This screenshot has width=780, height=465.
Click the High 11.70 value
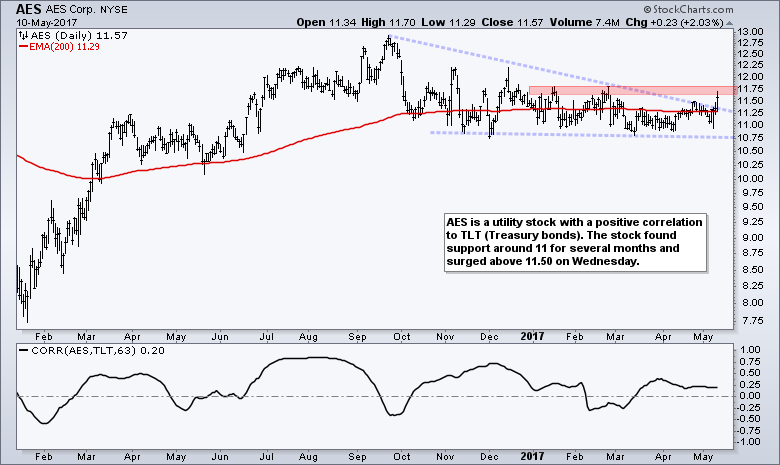[389, 22]
